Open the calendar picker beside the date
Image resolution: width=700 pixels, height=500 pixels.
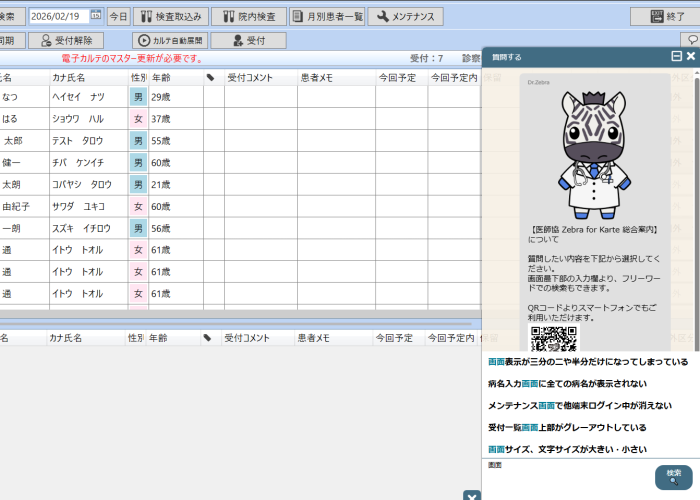click(96, 16)
